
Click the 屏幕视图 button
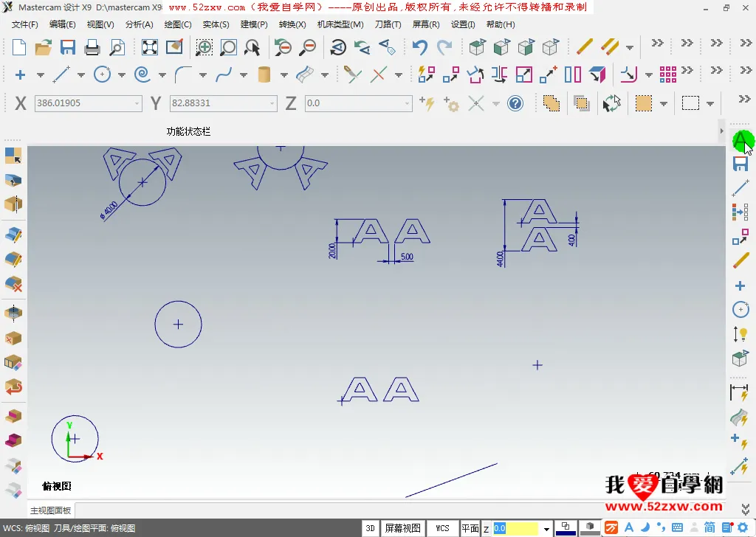403,528
